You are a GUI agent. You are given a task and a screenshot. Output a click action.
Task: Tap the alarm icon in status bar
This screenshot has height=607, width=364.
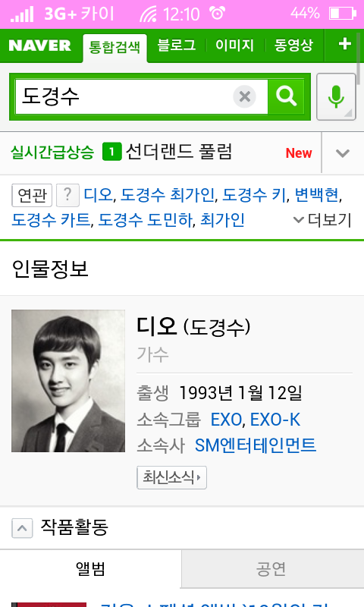click(217, 13)
